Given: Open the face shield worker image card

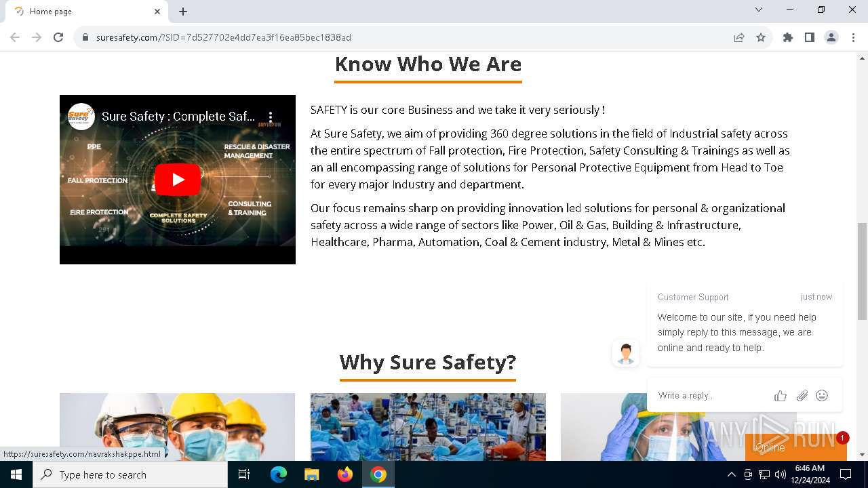Looking at the screenshot, I should click(678, 427).
